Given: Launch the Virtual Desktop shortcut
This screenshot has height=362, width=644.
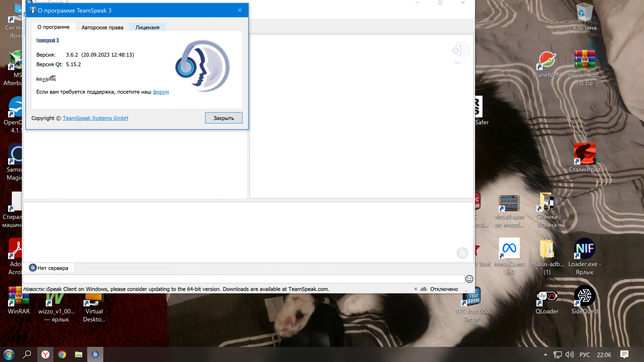Looking at the screenshot, I should 94,308.
